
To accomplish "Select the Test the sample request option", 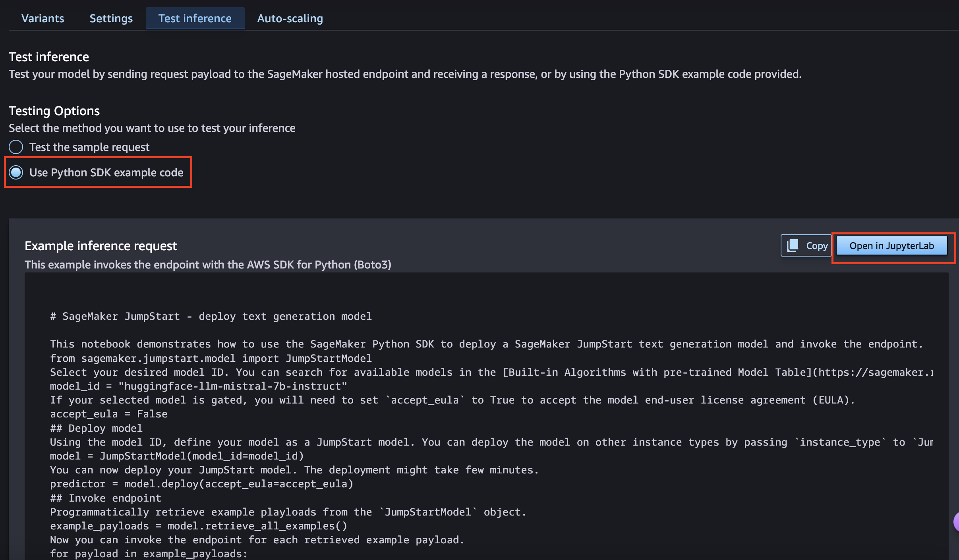I will coord(16,147).
